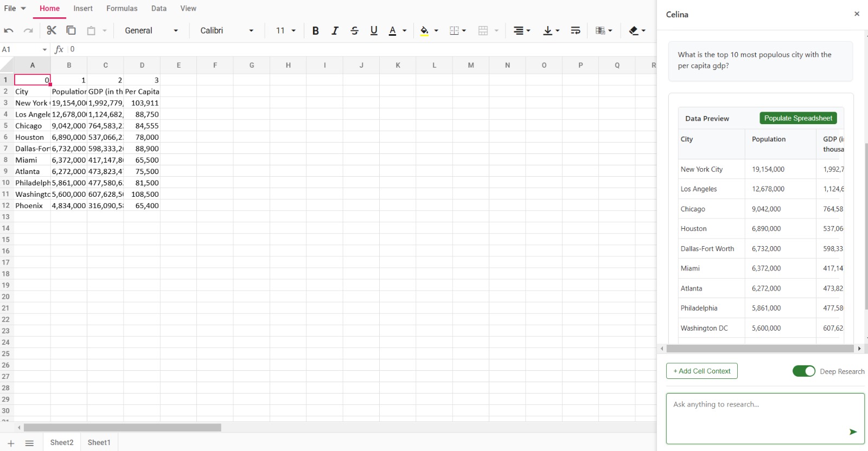Click the fill color bucket icon

(x=424, y=31)
